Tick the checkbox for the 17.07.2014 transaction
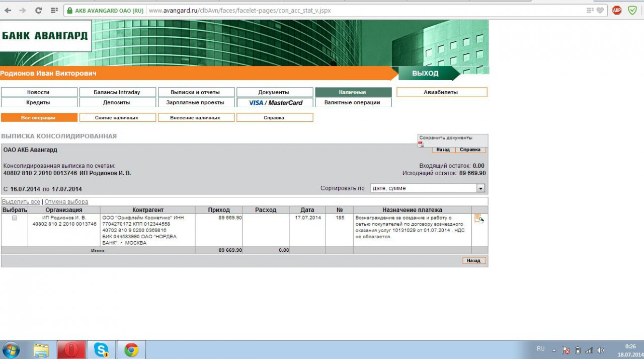This screenshot has width=644, height=359. (x=14, y=218)
